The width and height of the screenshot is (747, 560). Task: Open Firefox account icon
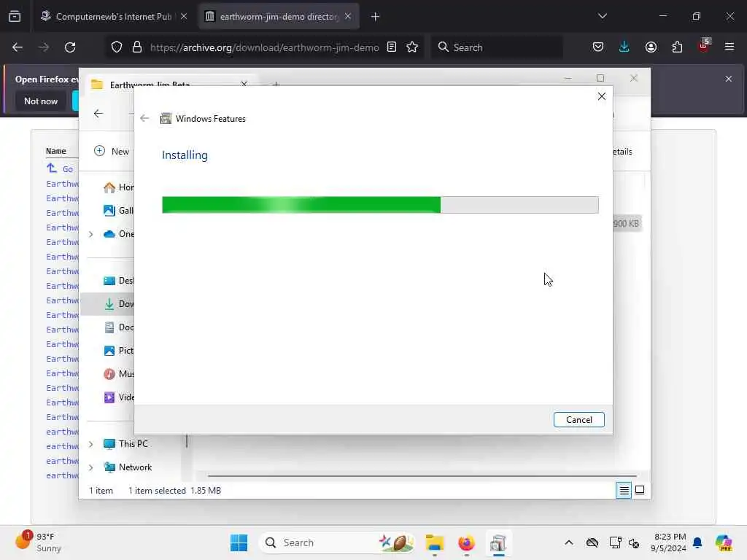(651, 47)
